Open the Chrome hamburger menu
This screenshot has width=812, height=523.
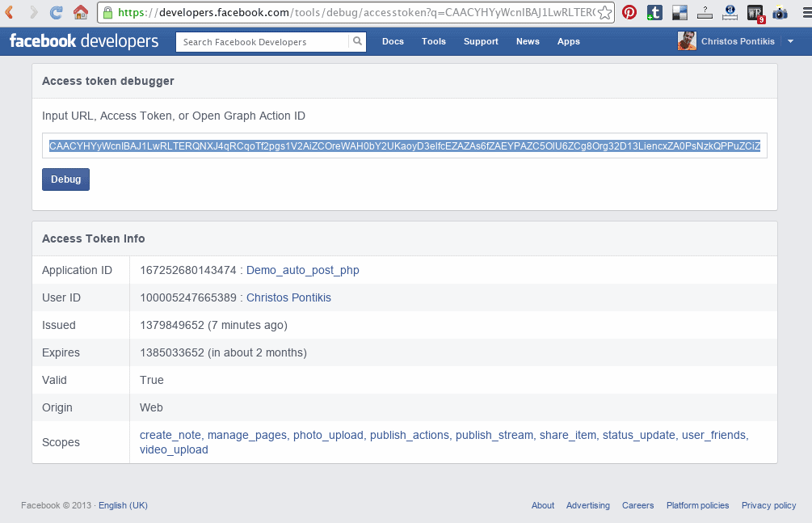click(807, 12)
